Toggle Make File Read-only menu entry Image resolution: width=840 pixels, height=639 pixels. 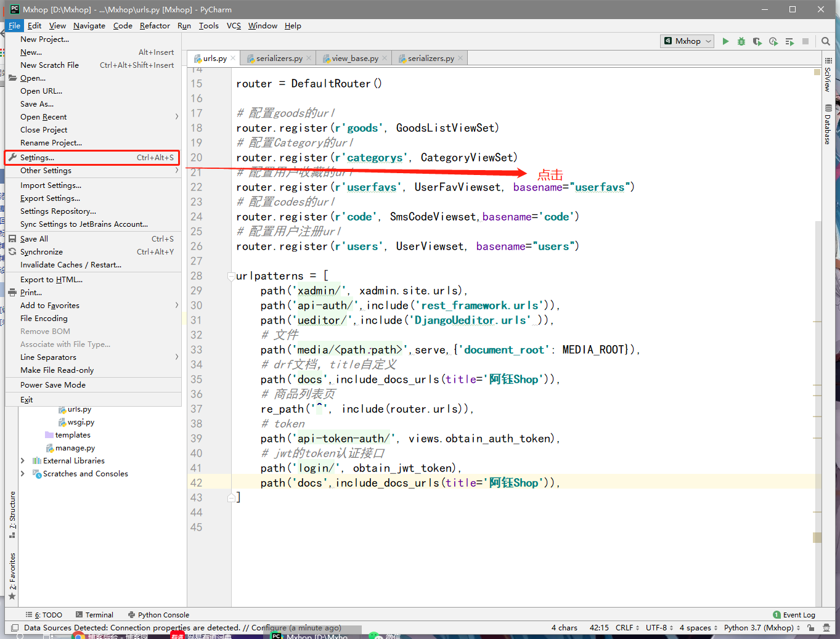click(x=57, y=370)
